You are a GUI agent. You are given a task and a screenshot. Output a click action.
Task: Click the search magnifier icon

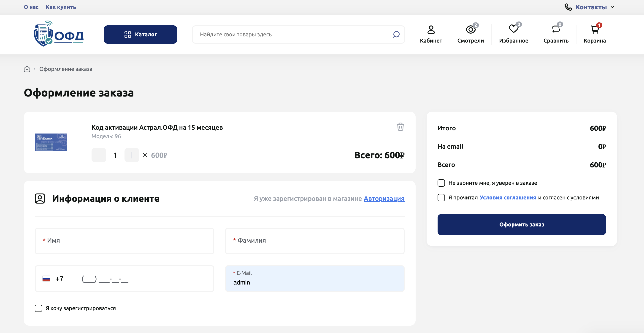(x=396, y=35)
